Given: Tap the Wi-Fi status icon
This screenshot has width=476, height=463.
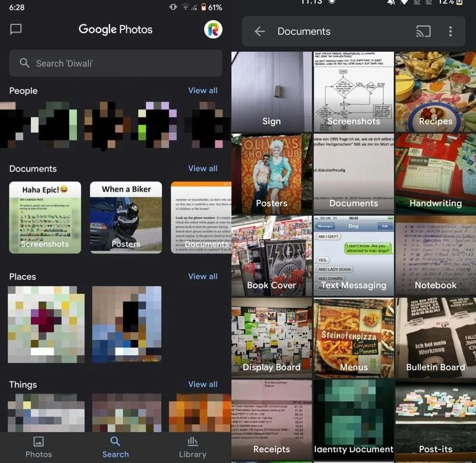Looking at the screenshot, I should click(185, 7).
